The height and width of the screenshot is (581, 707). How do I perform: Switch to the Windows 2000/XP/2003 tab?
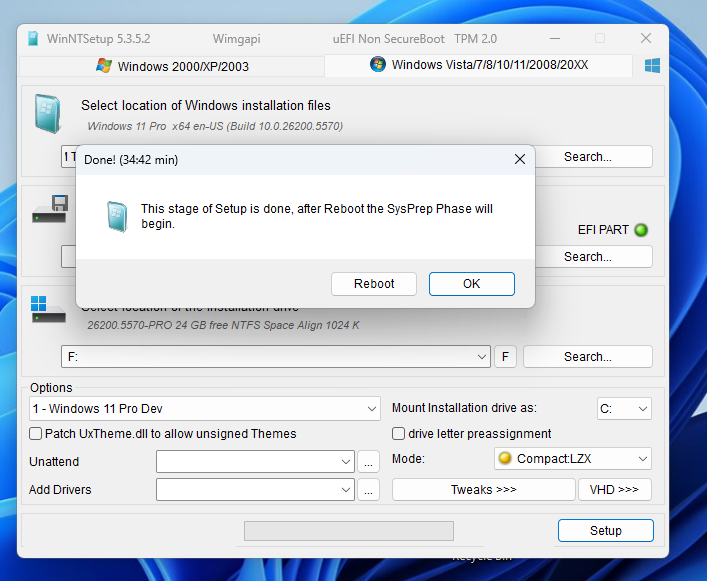click(x=172, y=66)
